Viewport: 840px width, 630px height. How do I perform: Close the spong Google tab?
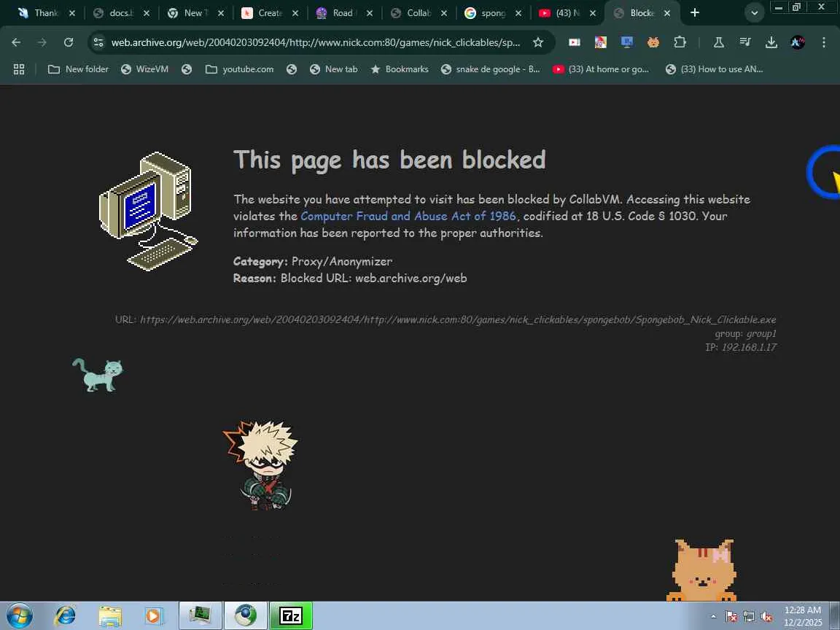click(x=518, y=13)
